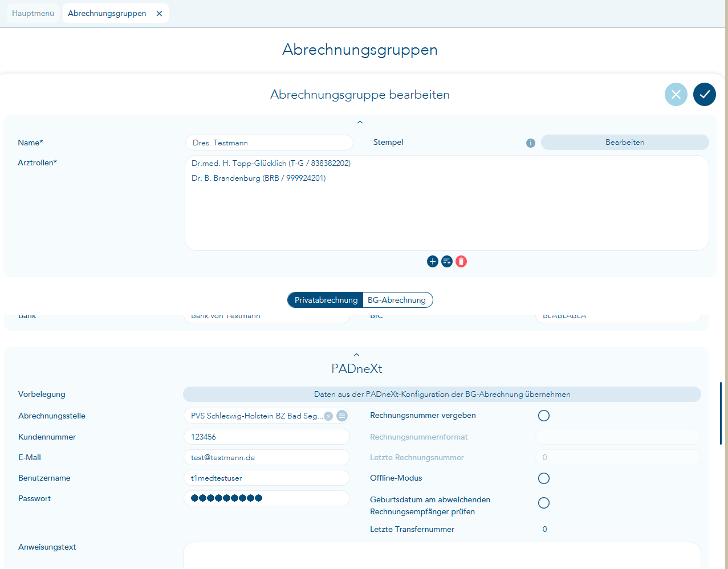728x569 pixels.
Task: Click Bearbeiten button for Stempel
Action: [x=624, y=143]
